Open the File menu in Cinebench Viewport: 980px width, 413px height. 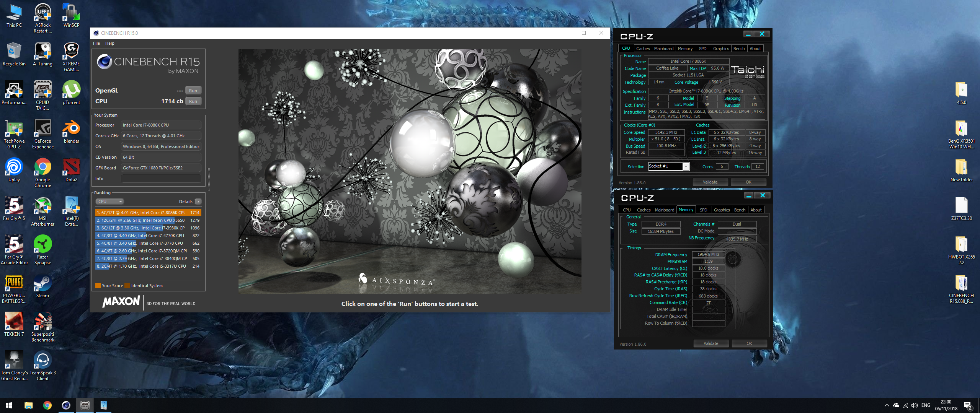tap(96, 43)
